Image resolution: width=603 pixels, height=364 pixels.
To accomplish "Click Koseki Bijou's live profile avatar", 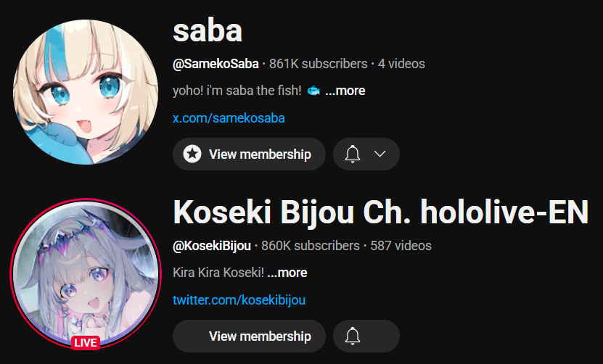I will coord(86,273).
